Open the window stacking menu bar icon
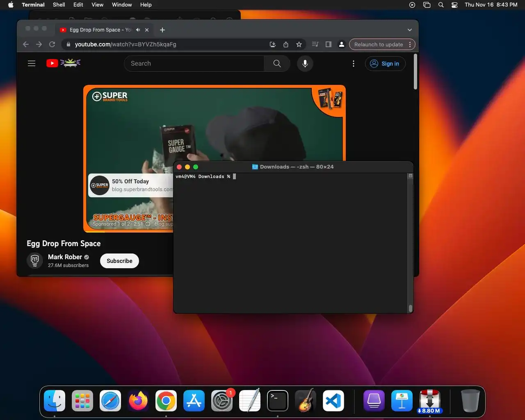The image size is (525, 420). tap(427, 5)
